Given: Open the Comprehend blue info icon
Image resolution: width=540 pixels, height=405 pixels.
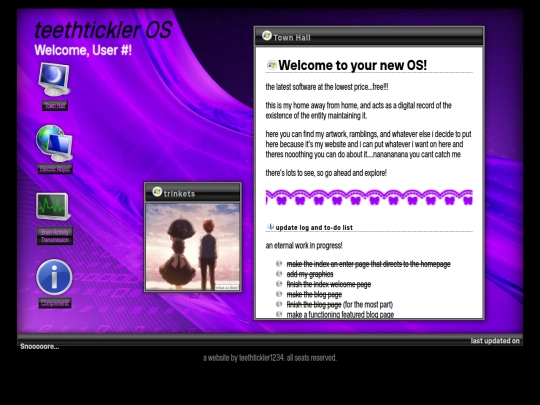Looking at the screenshot, I should point(54,277).
